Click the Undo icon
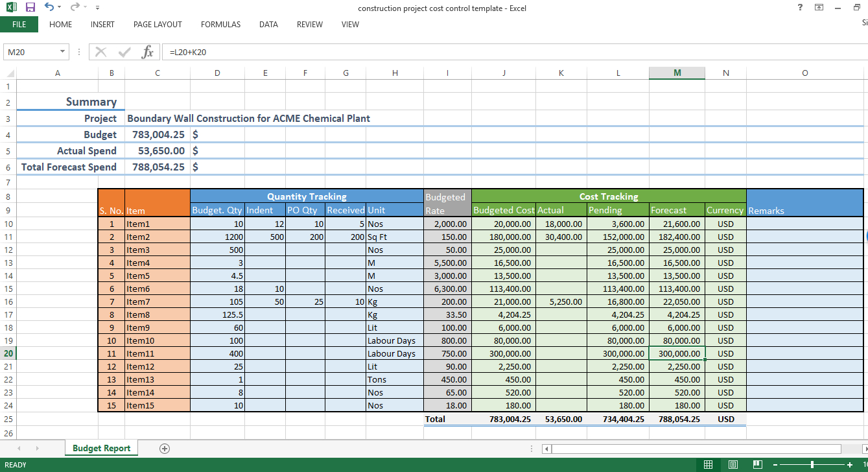Viewport: 868px width, 472px height. click(49, 7)
